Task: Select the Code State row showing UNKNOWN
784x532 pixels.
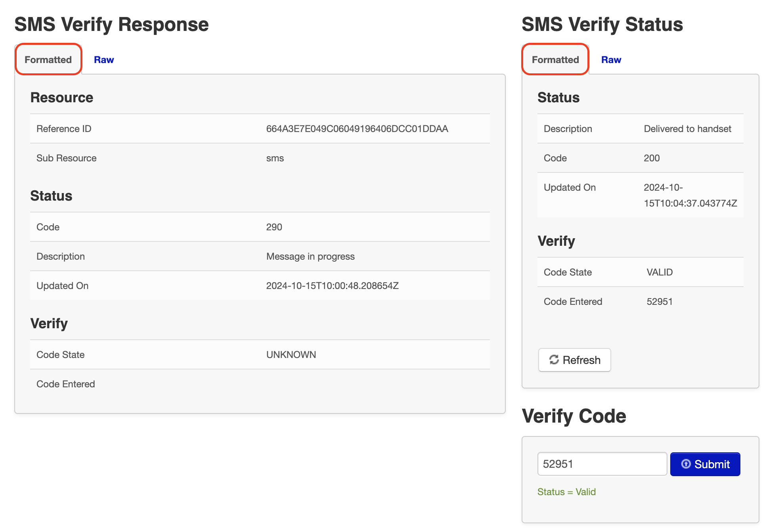Action: pyautogui.click(x=291, y=354)
